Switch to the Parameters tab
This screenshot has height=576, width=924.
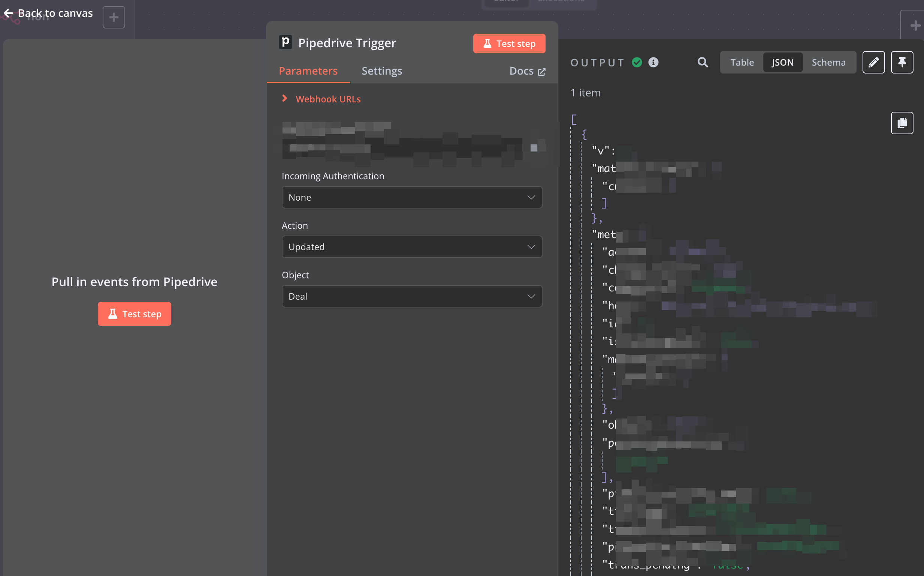pos(308,71)
